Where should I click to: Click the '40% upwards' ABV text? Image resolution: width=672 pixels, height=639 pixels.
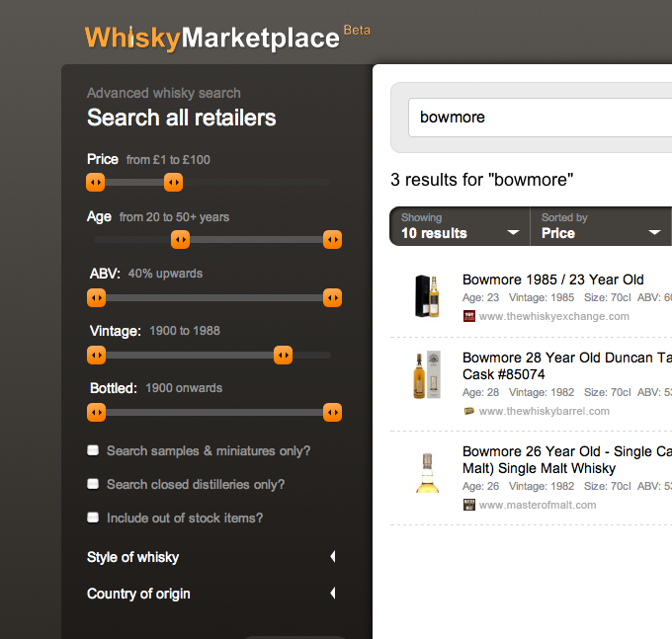click(165, 274)
